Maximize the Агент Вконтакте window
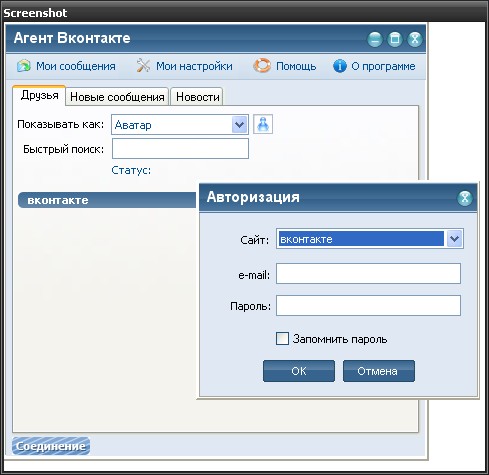Viewport: 489px width, 475px height. [x=395, y=39]
